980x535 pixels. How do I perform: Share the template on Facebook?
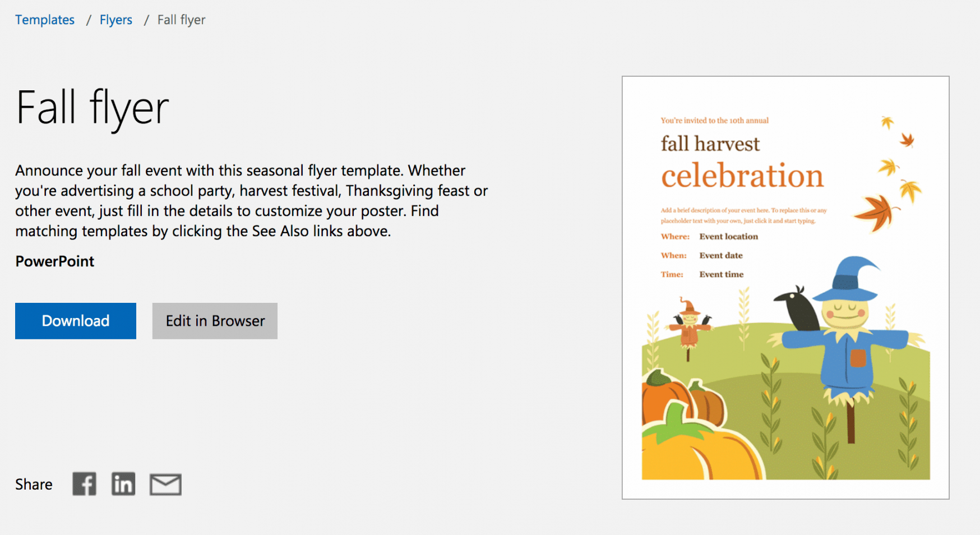(84, 484)
